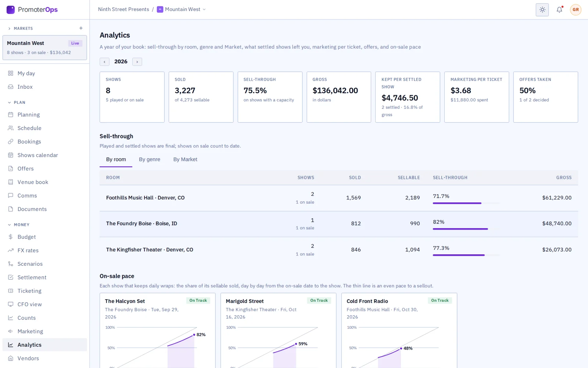Viewport: 588px width, 368px height.
Task: Open Planning calendar icon
Action: [11, 115]
